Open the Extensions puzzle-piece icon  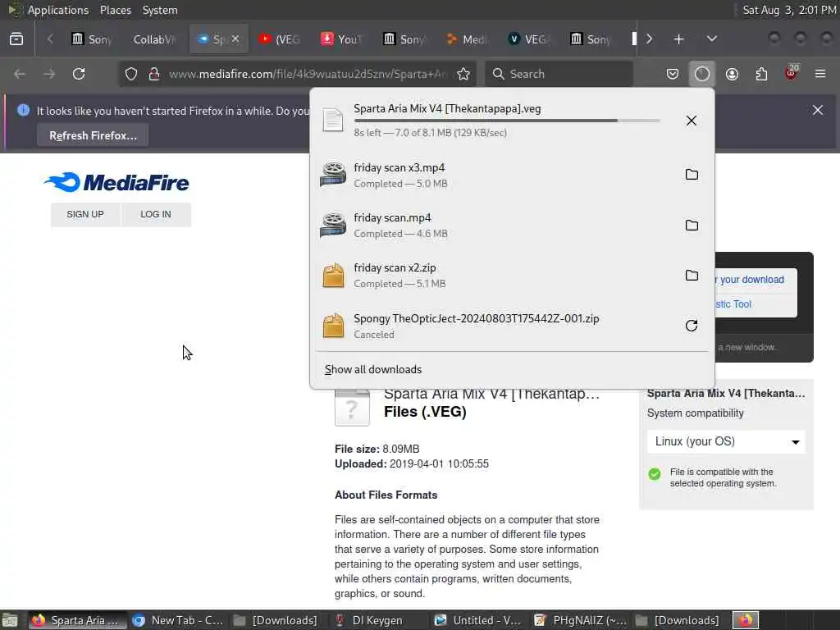coord(761,74)
